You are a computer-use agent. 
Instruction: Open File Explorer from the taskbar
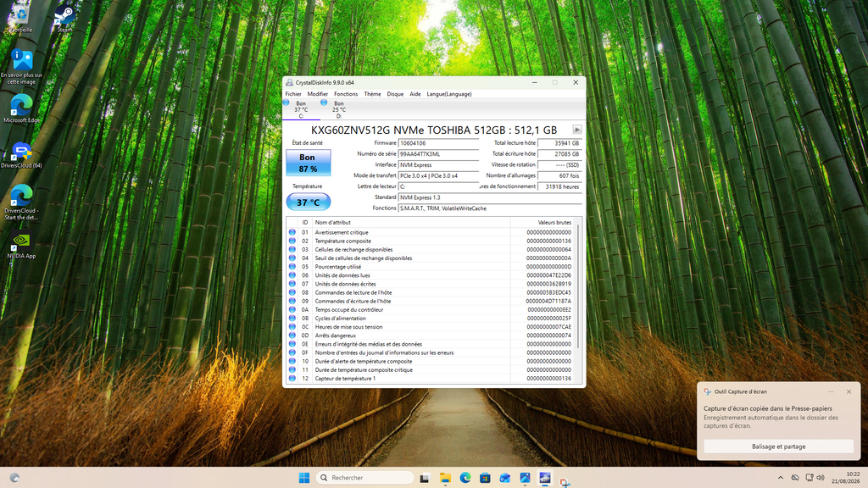445,478
